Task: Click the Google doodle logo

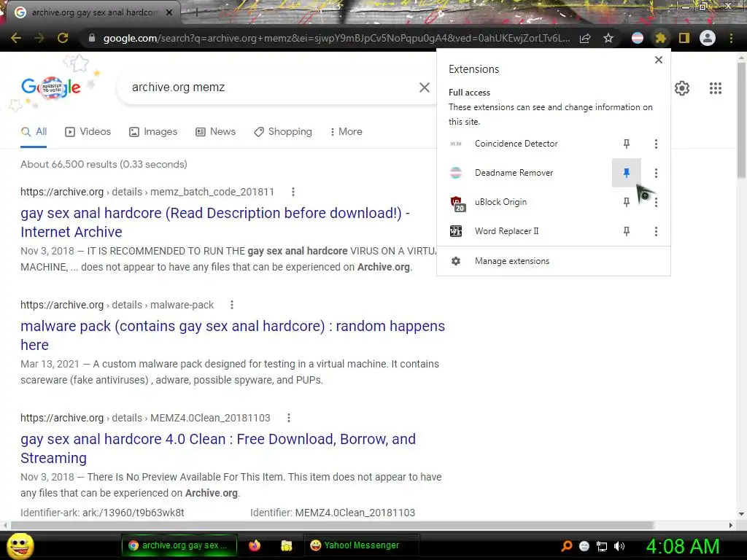Action: 51,87
